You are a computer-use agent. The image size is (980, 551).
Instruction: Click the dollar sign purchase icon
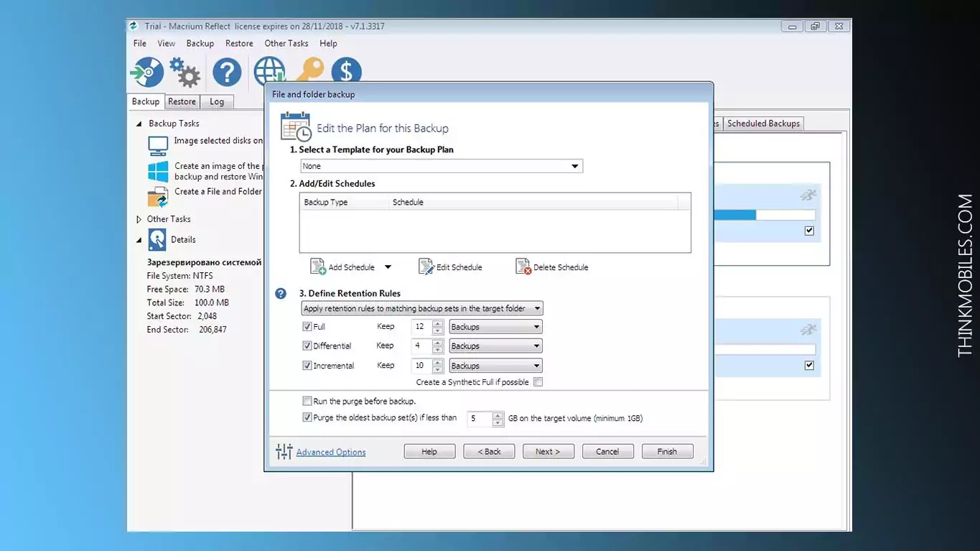[x=346, y=71]
